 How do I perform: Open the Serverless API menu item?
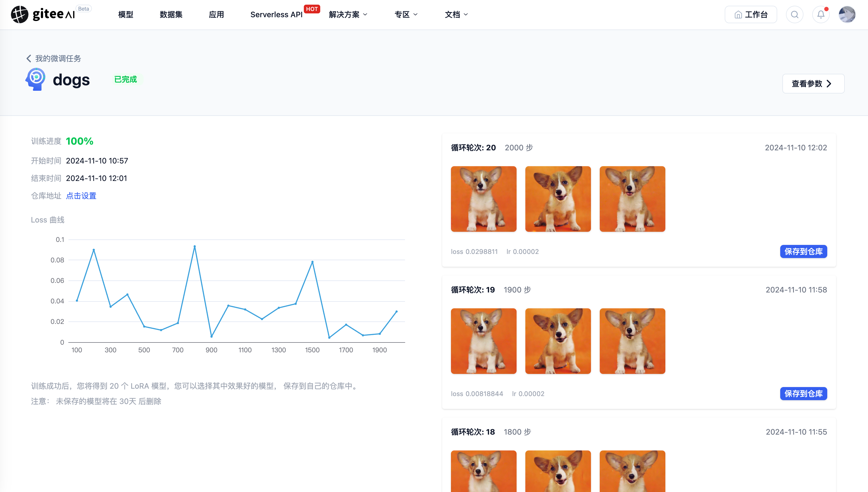click(276, 14)
